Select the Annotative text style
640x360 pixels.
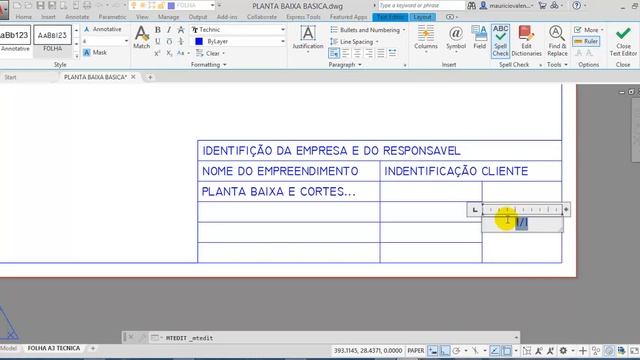(15, 39)
